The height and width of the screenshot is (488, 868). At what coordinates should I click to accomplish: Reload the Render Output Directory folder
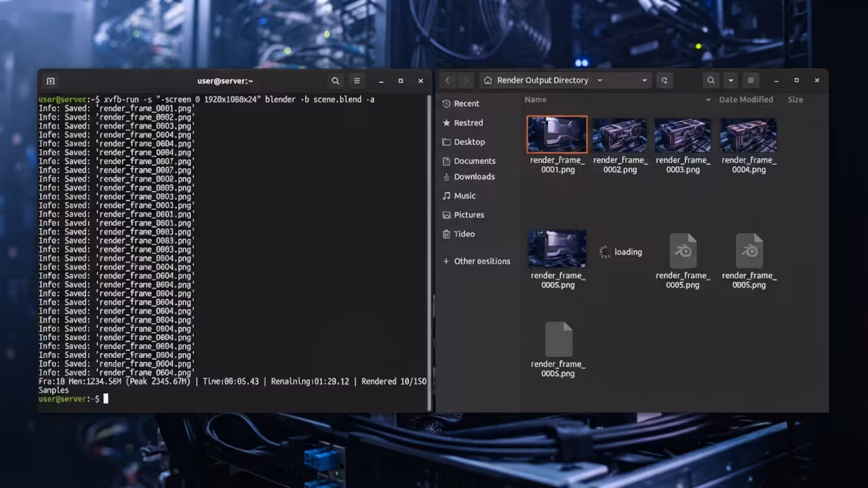664,80
